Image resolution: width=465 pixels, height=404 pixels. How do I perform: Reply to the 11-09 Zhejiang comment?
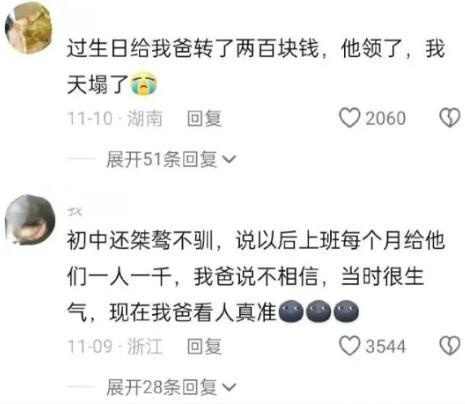pos(204,346)
